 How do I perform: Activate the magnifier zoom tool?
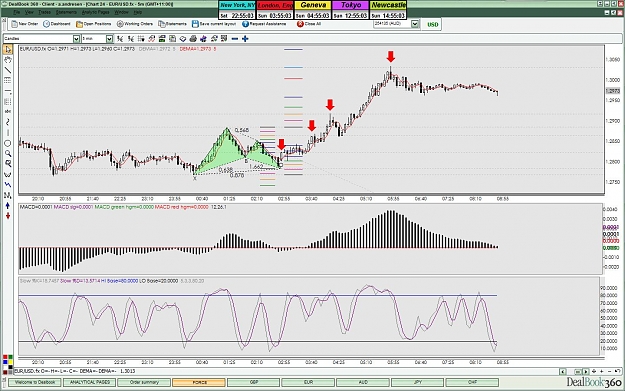pyautogui.click(x=8, y=153)
